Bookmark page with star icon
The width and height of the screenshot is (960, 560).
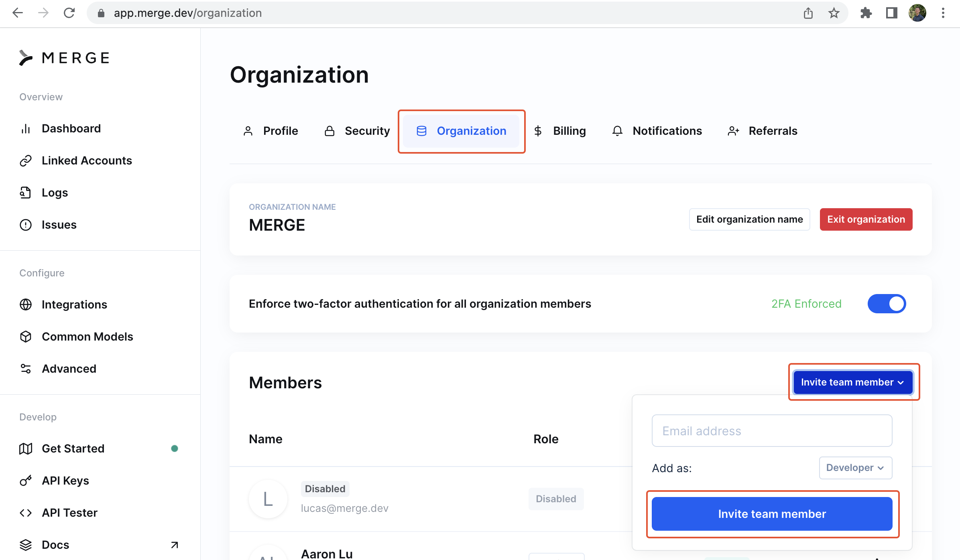pyautogui.click(x=834, y=13)
